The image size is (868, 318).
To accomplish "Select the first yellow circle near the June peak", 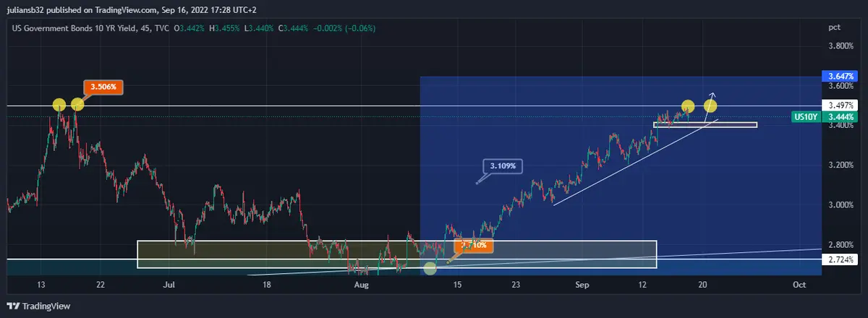I will (x=59, y=105).
